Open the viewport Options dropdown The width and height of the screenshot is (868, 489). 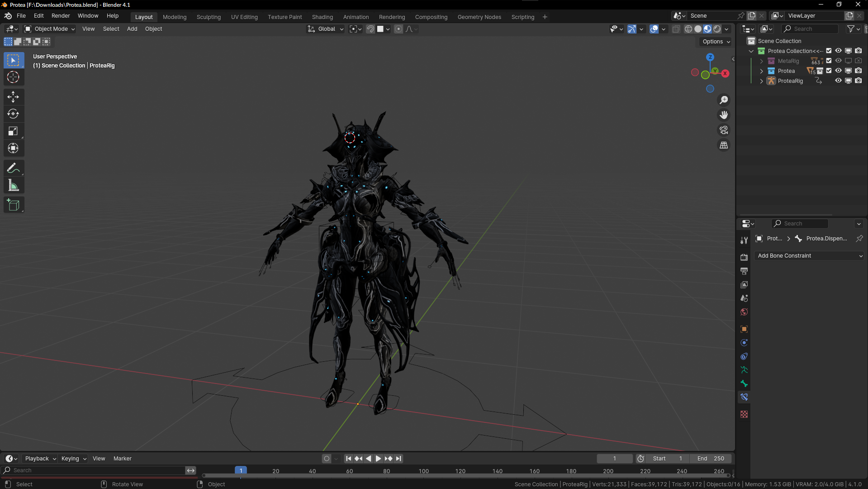coord(716,42)
